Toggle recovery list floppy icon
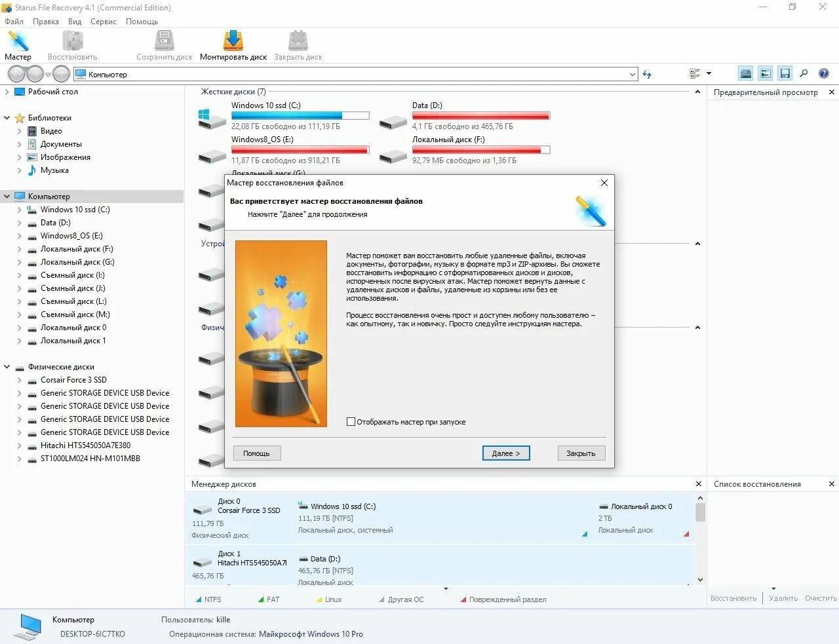This screenshot has height=644, width=839. pos(785,73)
